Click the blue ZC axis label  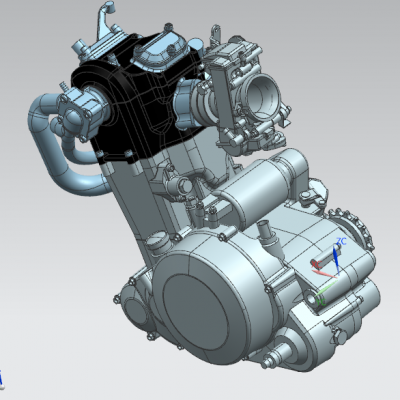pyautogui.click(x=341, y=241)
